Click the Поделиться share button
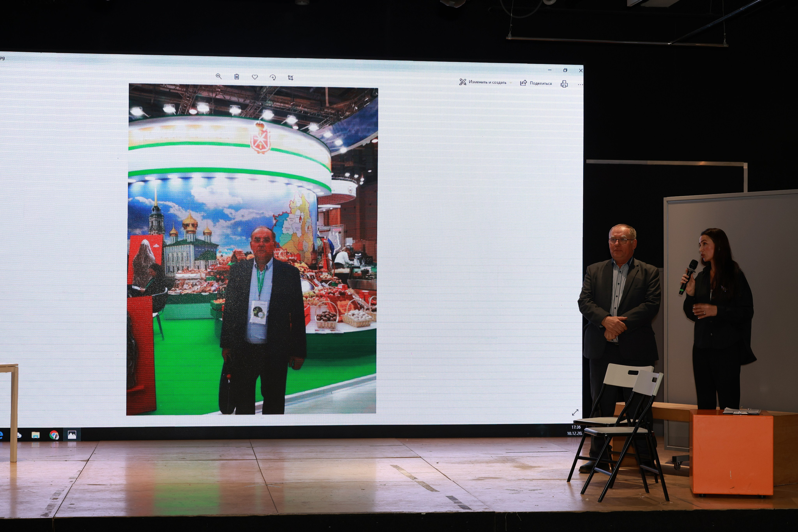798x532 pixels. pos(536,83)
